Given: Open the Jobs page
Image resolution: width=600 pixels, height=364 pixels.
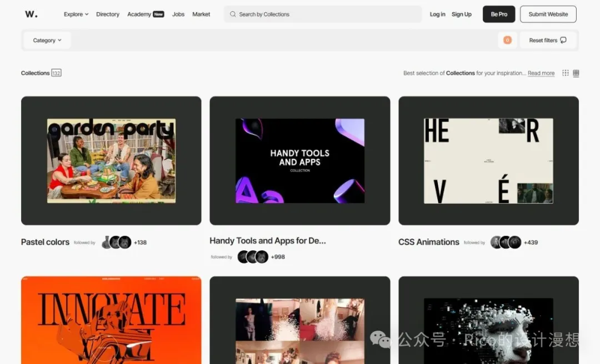Looking at the screenshot, I should pos(178,14).
